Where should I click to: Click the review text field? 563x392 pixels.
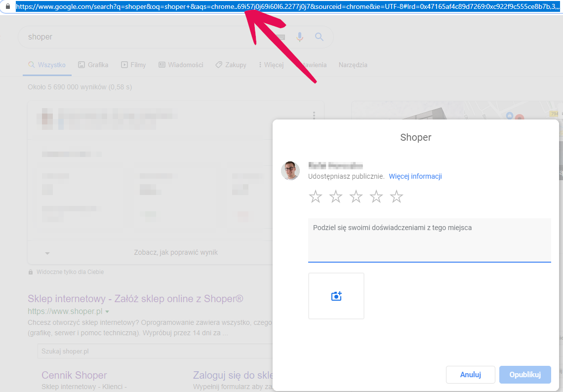click(x=429, y=240)
